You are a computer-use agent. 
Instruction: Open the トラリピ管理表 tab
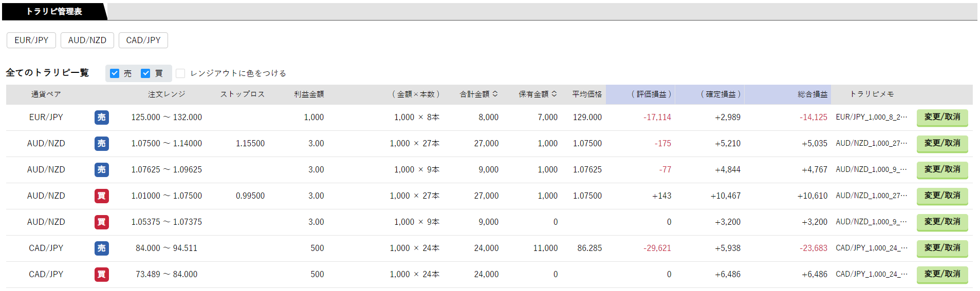pyautogui.click(x=54, y=11)
